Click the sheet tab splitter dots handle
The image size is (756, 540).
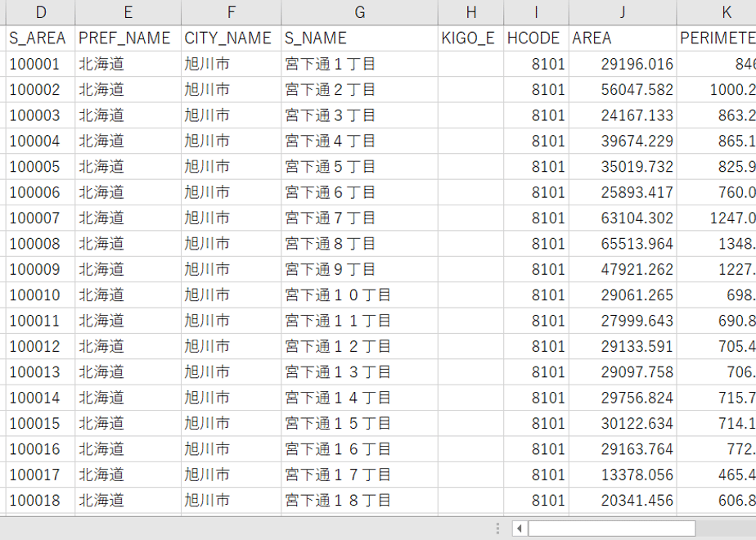click(x=497, y=529)
